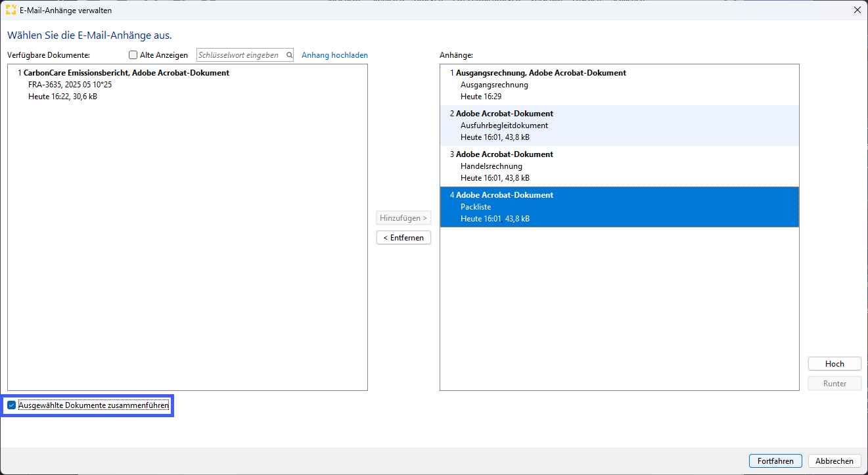The height and width of the screenshot is (475, 868).
Task: Click the FRA-3635, 2025 05 10*25 text
Action: (x=70, y=85)
